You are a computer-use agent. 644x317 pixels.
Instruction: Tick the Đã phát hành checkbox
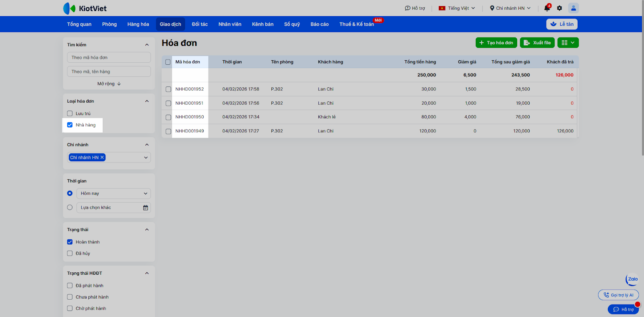point(70,286)
